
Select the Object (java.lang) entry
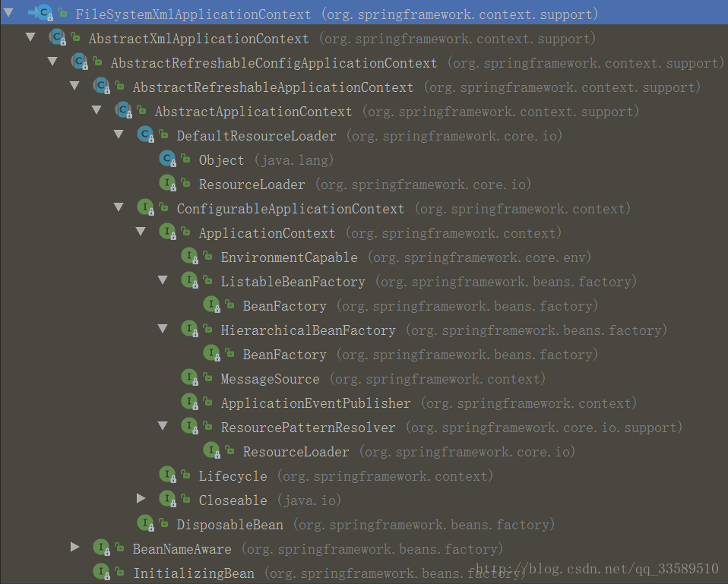[x=267, y=160]
